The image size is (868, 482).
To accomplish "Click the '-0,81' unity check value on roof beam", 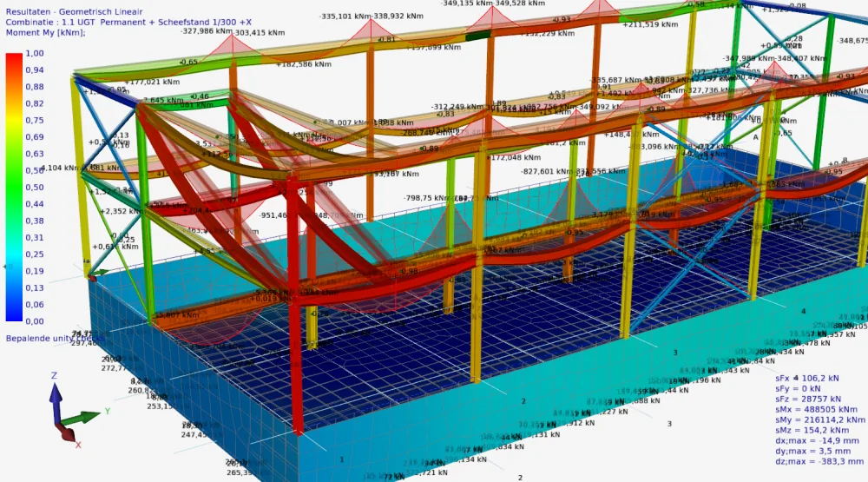I will tap(386, 39).
